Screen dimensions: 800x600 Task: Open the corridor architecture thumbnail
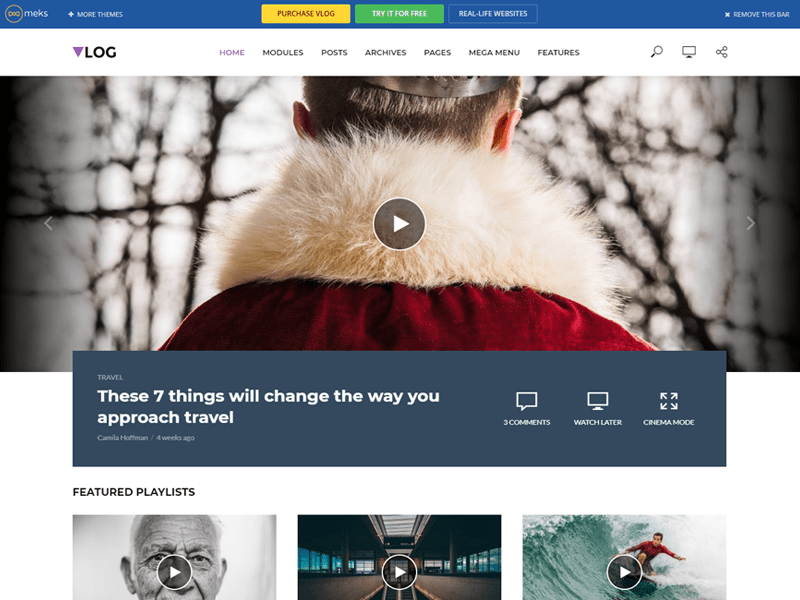click(x=399, y=557)
